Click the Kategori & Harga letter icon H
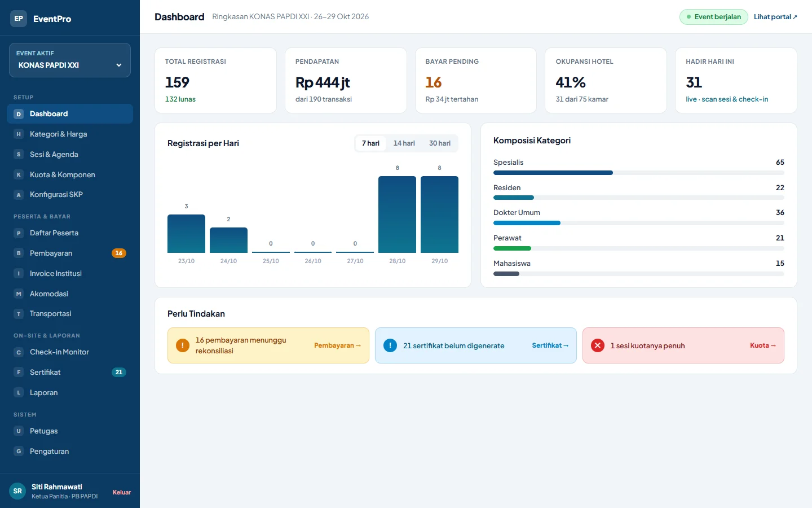The width and height of the screenshot is (812, 508). pyautogui.click(x=19, y=134)
